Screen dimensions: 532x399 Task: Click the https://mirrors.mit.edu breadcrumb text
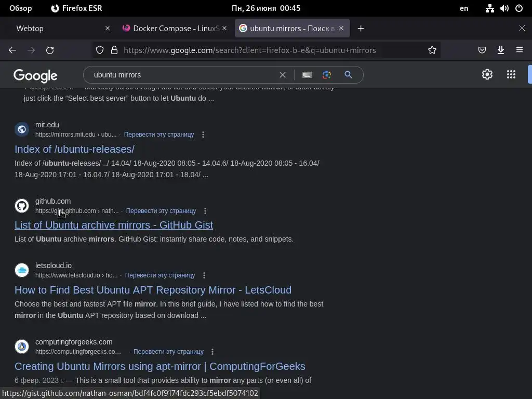pos(65,135)
